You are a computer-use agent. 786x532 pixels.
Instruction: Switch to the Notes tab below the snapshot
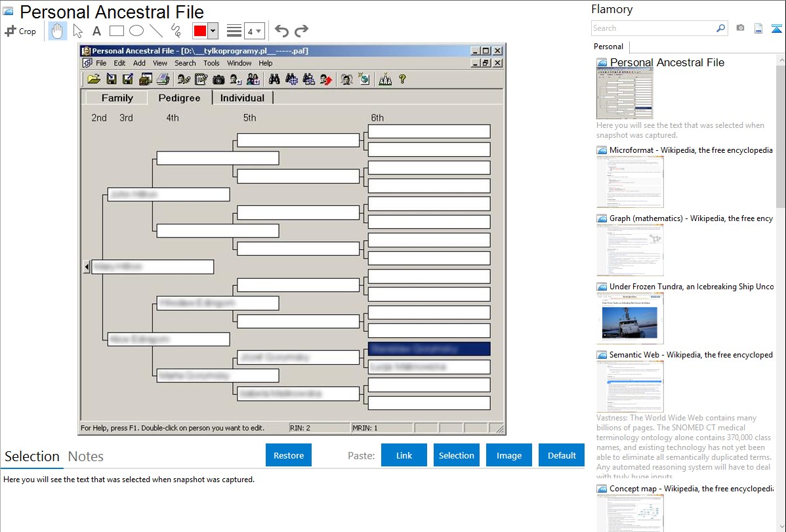tap(86, 457)
